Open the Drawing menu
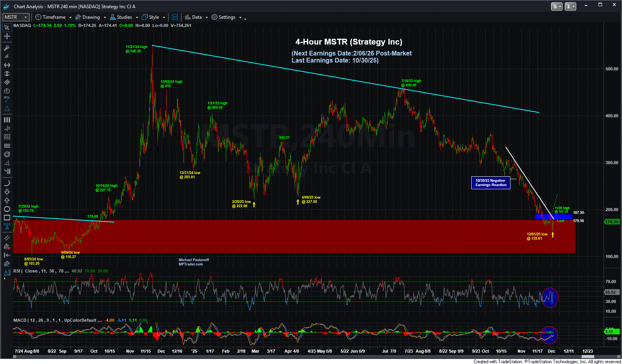622x364 pixels. [88, 17]
